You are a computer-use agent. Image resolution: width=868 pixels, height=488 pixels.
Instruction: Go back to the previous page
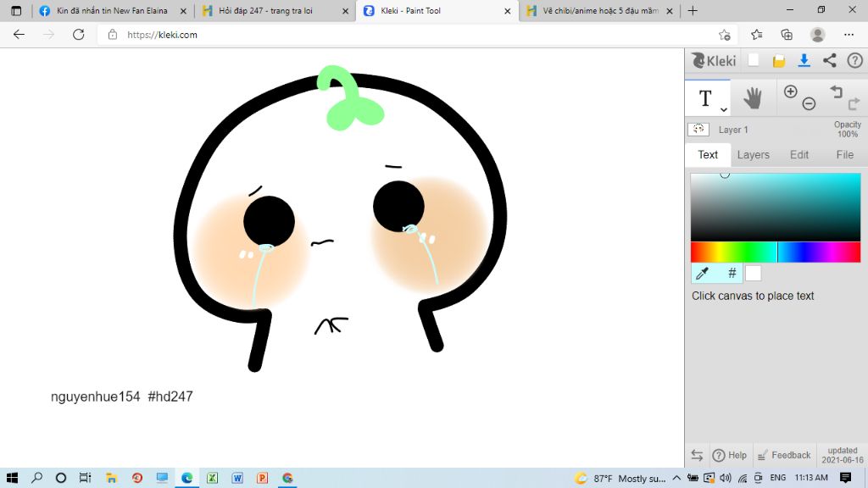click(19, 34)
